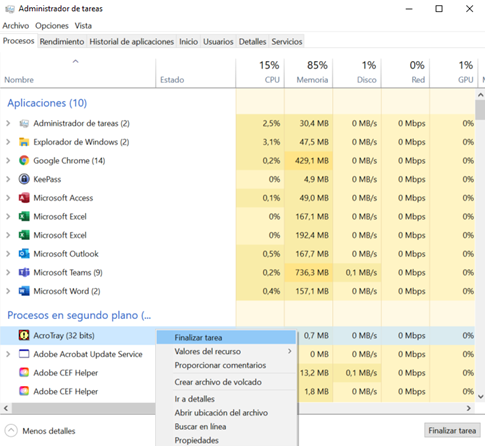Click the Excel icon of the 167,1 MB row

(x=24, y=217)
